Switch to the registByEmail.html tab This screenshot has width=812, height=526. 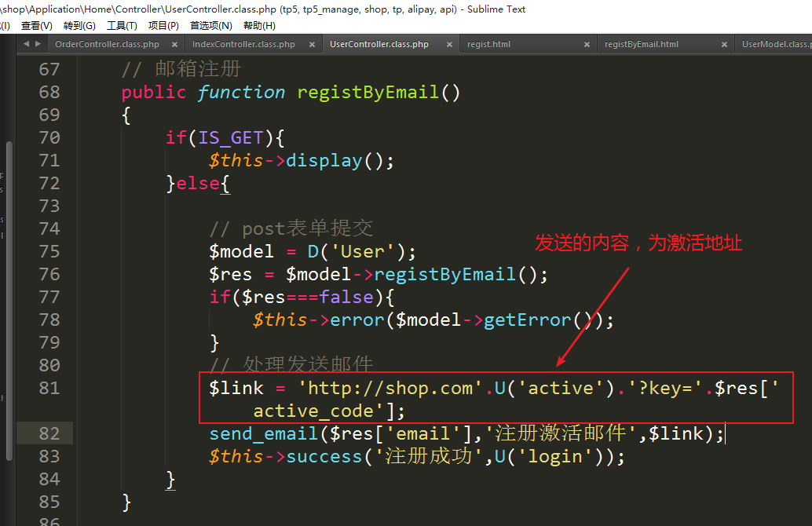pos(641,45)
